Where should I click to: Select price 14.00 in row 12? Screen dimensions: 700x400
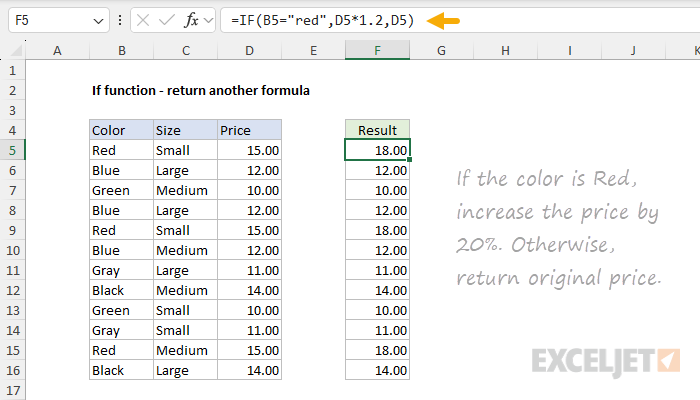(250, 291)
